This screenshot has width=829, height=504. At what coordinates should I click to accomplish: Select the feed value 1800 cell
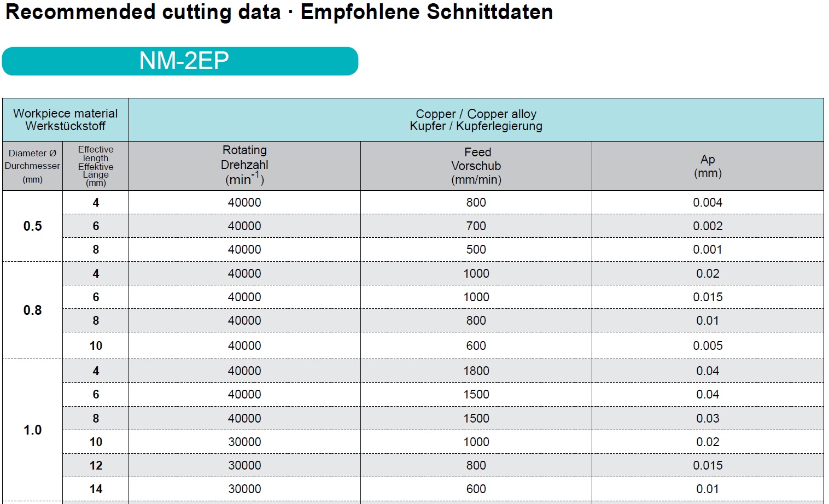[x=476, y=371]
